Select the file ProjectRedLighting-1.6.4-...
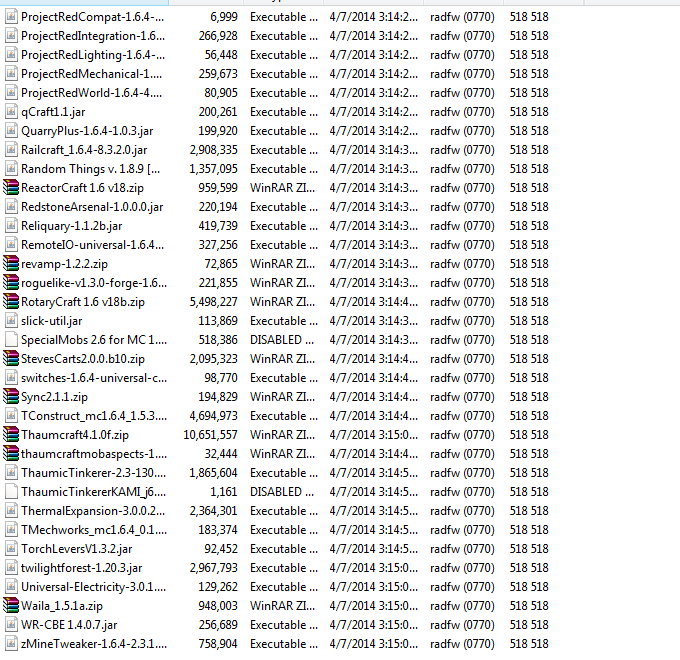This screenshot has height=660, width=680. click(93, 55)
